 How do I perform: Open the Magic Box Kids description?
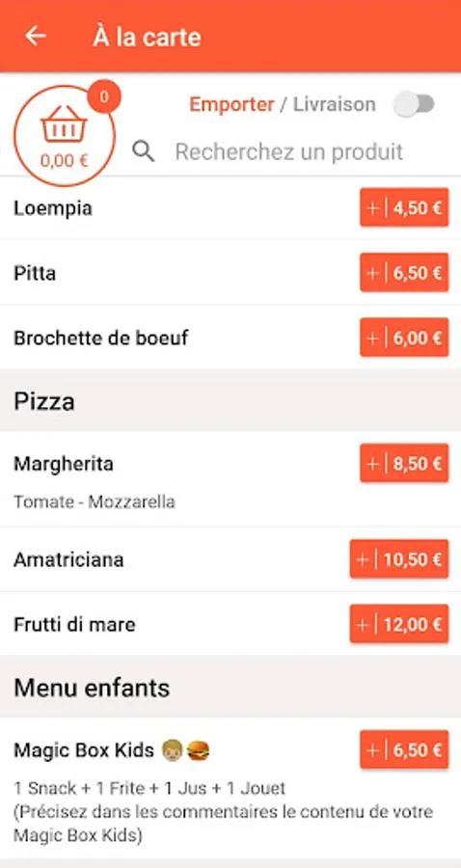(223, 811)
